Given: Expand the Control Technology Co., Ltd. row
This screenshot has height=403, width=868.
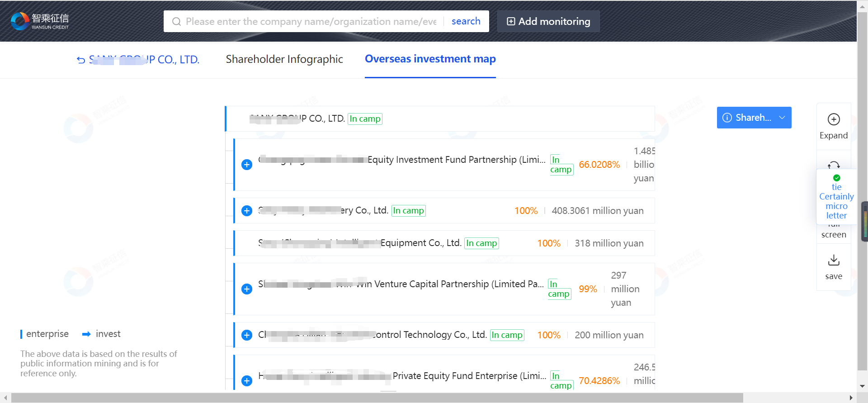Looking at the screenshot, I should [x=247, y=335].
